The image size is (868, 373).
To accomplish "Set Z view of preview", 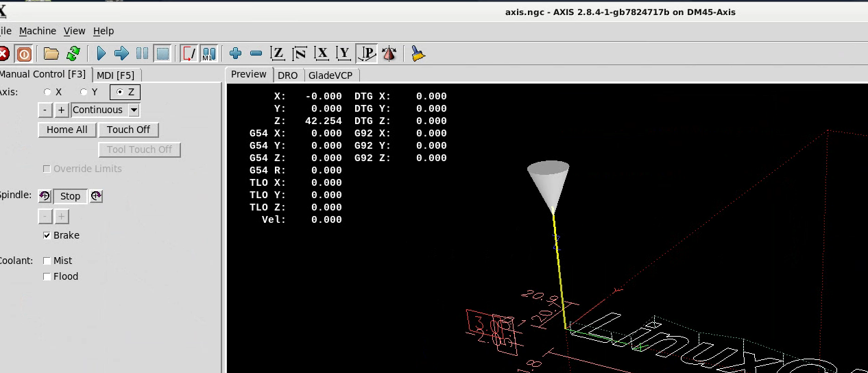I will (278, 53).
